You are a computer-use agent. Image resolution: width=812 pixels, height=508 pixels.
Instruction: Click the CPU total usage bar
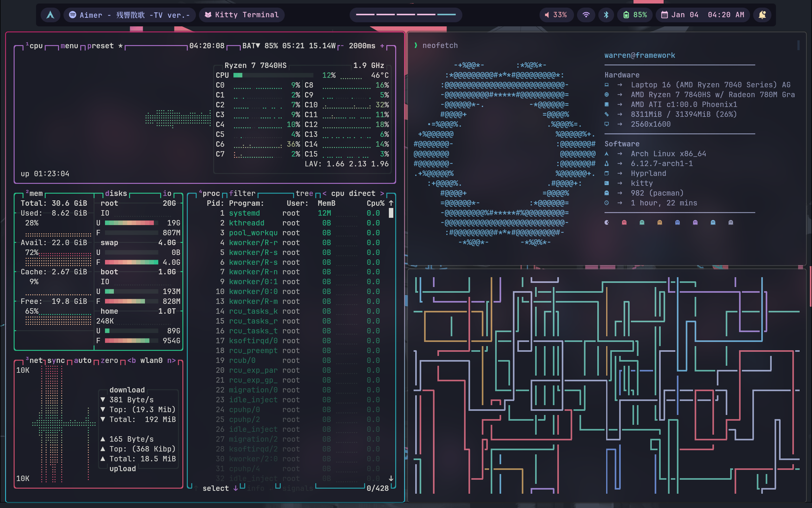(x=273, y=75)
